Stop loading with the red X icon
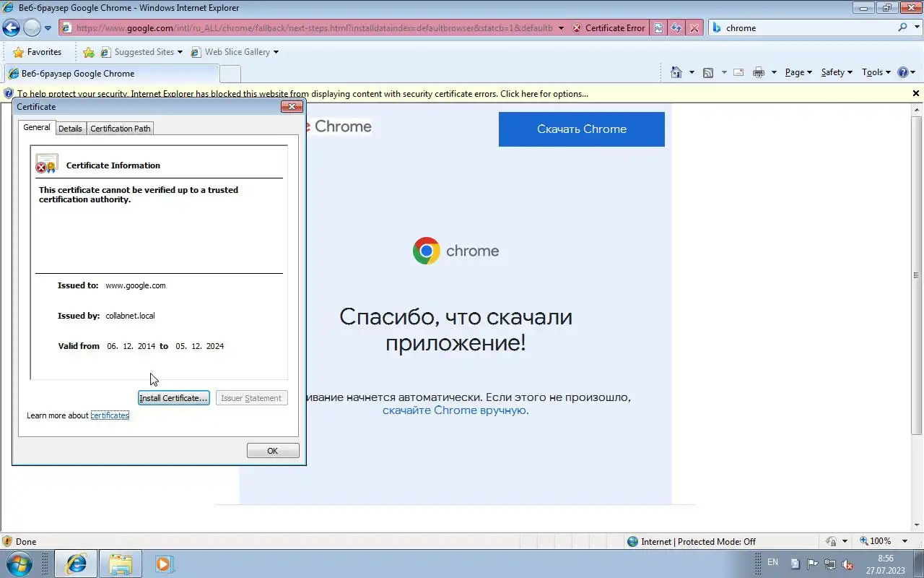Screen dimensions: 924x578 (x=694, y=28)
